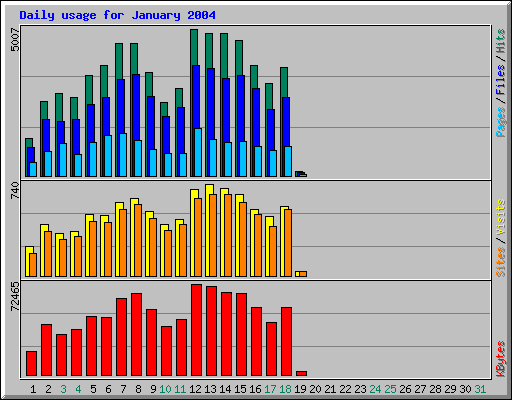Click day 2 on the x-axis

tap(48, 389)
